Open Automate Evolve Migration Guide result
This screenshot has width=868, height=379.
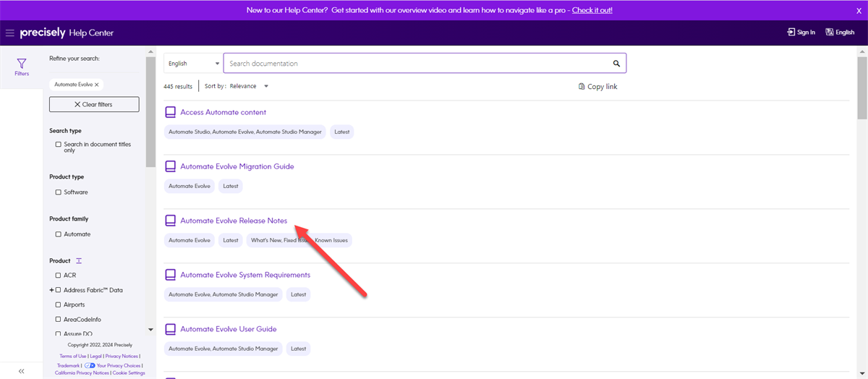237,166
